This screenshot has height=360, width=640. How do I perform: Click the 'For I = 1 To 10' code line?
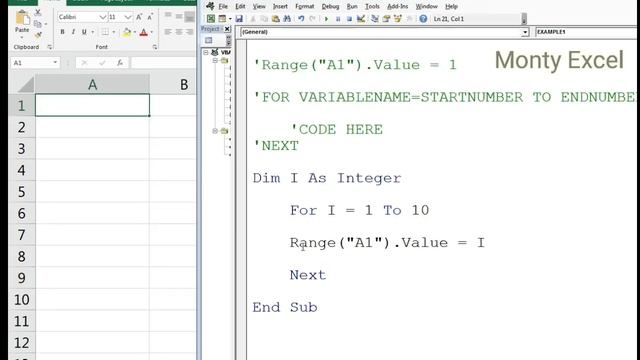click(x=359, y=211)
